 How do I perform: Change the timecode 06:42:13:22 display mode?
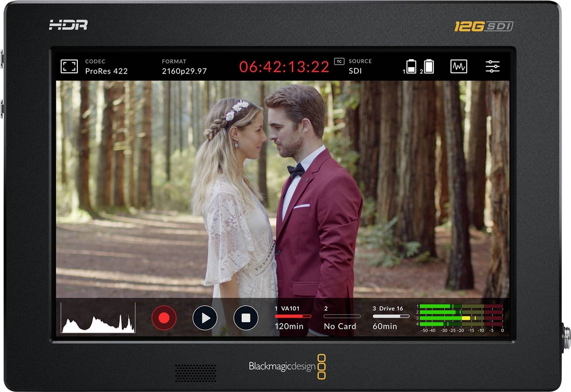(285, 66)
